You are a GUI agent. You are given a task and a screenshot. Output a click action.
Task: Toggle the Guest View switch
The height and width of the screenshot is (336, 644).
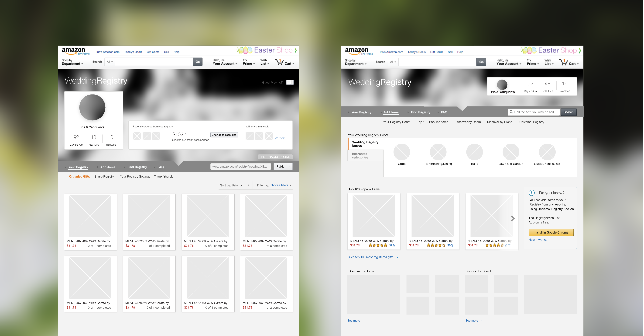coord(290,82)
